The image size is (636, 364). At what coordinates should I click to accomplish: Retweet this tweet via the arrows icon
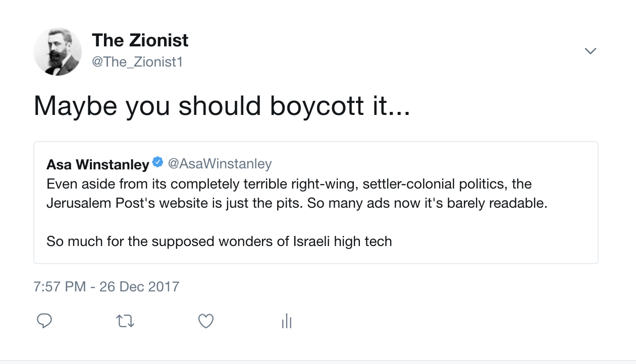[125, 321]
